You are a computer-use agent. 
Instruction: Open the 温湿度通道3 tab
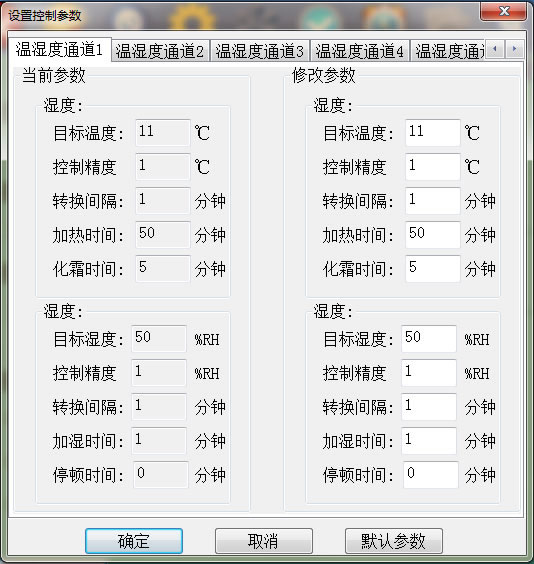(260, 51)
